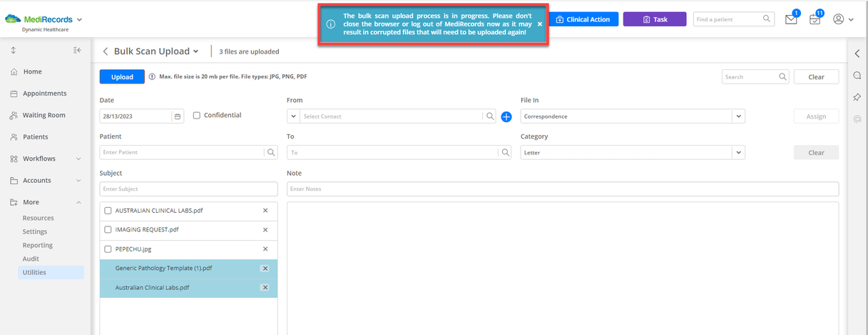The image size is (868, 335).
Task: Click the Assign button
Action: point(816,116)
